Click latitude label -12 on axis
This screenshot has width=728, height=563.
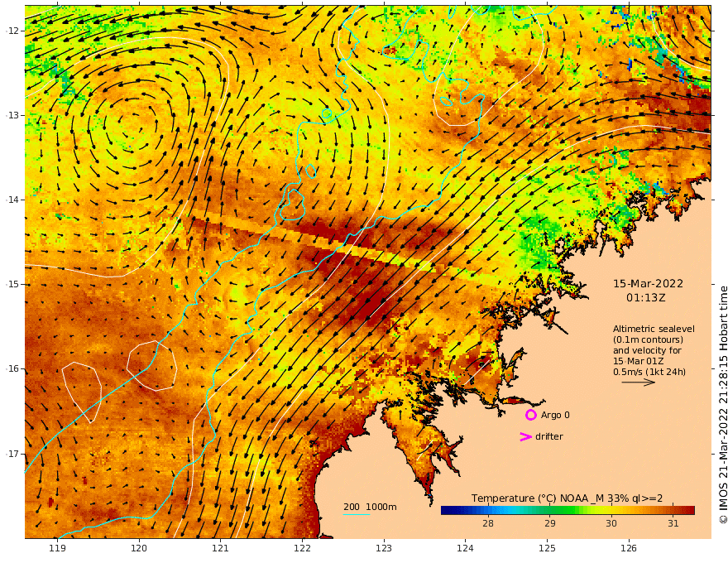tap(12, 31)
